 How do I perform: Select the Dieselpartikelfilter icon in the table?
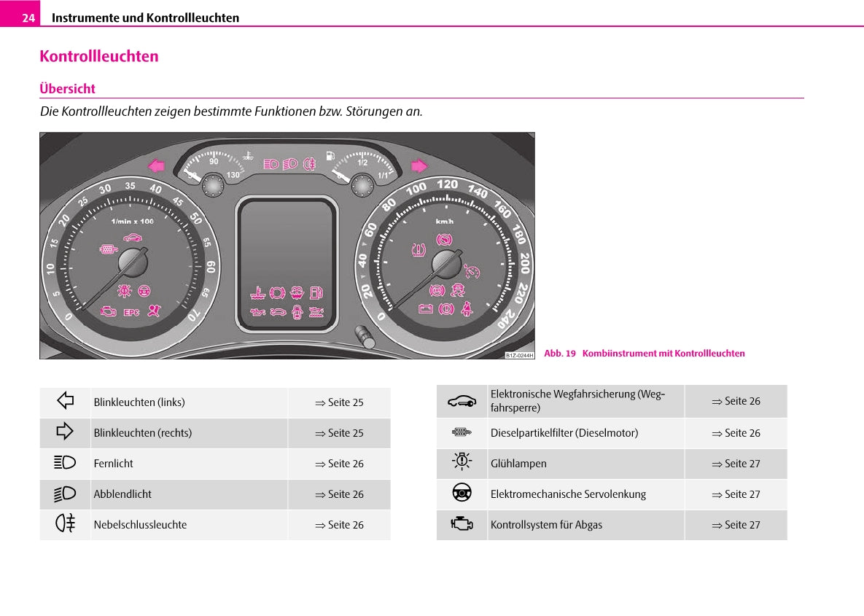click(x=462, y=432)
